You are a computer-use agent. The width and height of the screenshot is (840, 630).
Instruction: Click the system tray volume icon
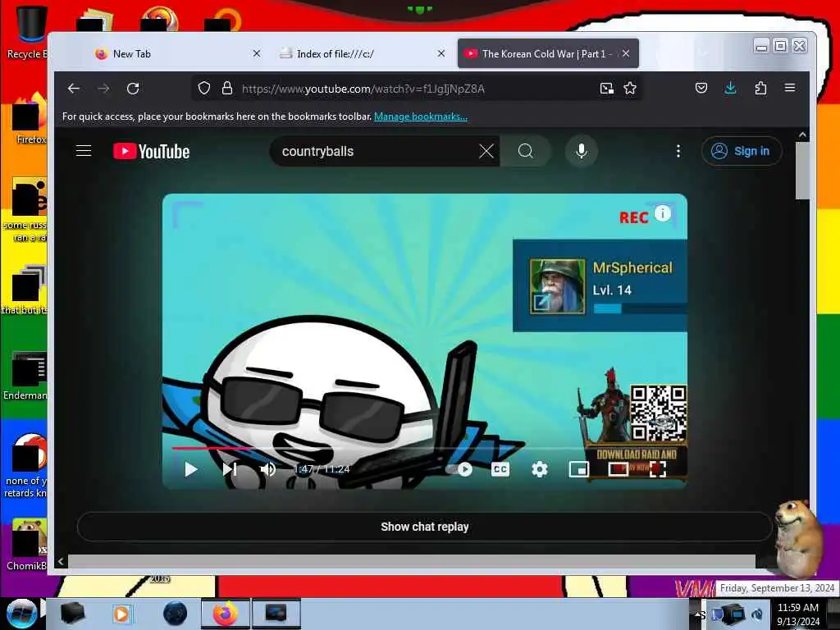point(757,614)
